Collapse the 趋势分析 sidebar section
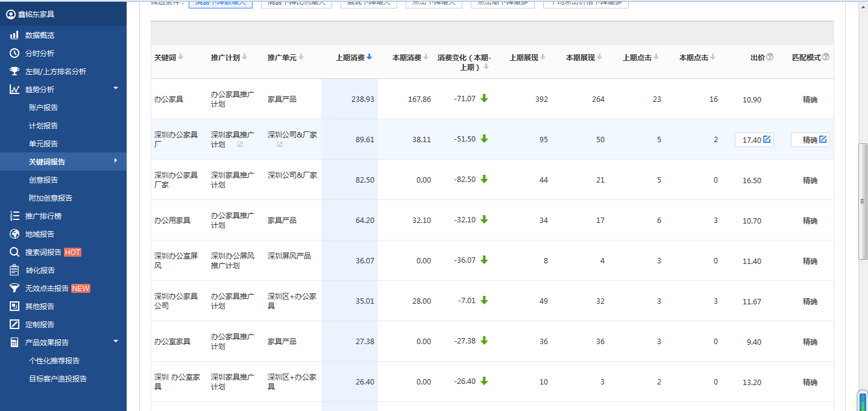The width and height of the screenshot is (868, 411). (x=115, y=89)
